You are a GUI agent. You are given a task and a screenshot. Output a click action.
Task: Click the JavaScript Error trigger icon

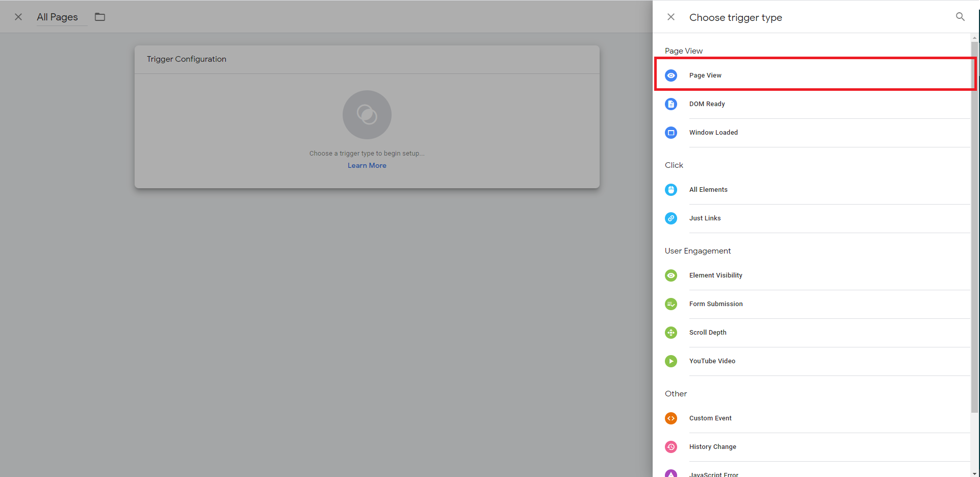670,472
